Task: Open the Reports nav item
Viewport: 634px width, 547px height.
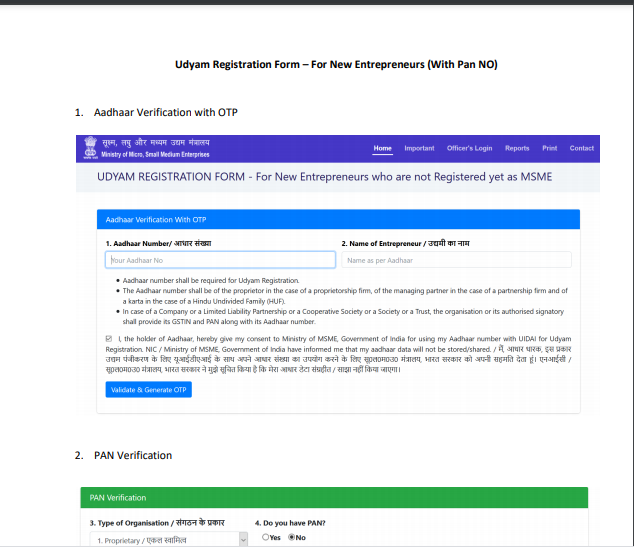Action: click(x=517, y=148)
